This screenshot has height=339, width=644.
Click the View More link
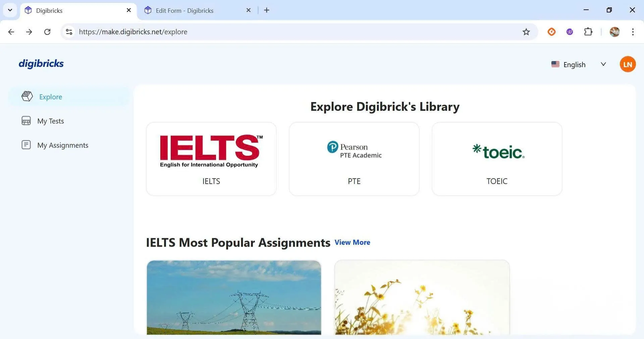click(x=352, y=242)
